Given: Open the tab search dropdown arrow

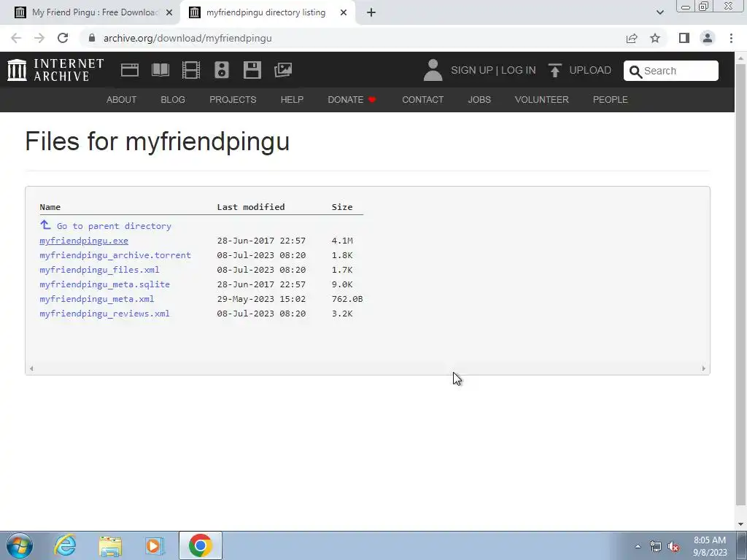Looking at the screenshot, I should [659, 12].
